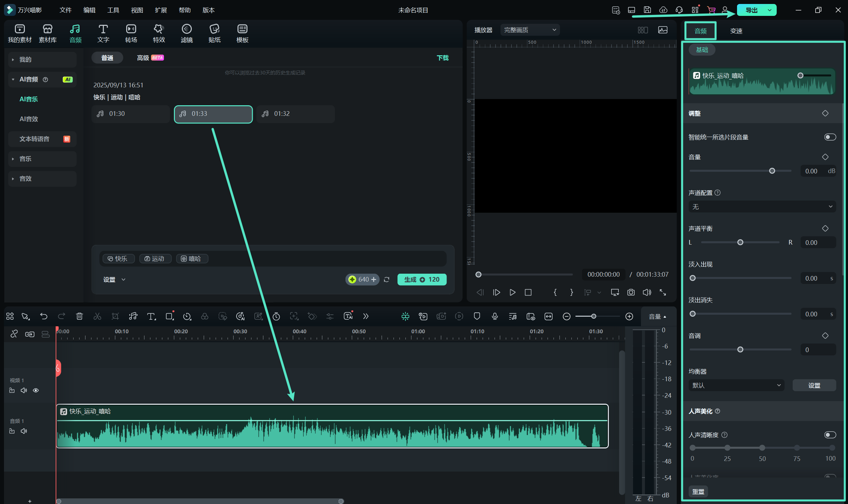Click the snapshot camera icon under player
The width and height of the screenshot is (848, 504).
tap(631, 293)
